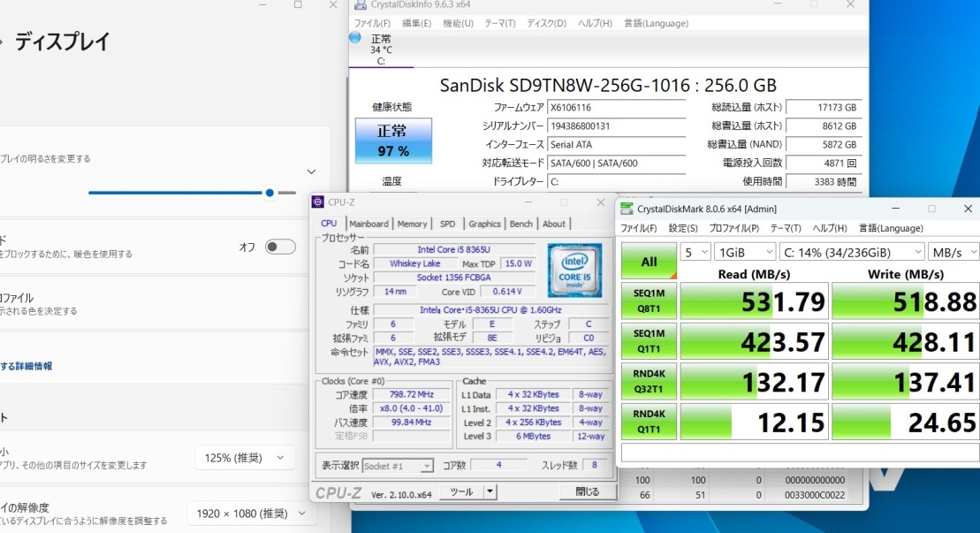Screen dimensions: 980x533
Task: Click the CrystalDiskInfo title bar app icon
Action: [x=360, y=4]
